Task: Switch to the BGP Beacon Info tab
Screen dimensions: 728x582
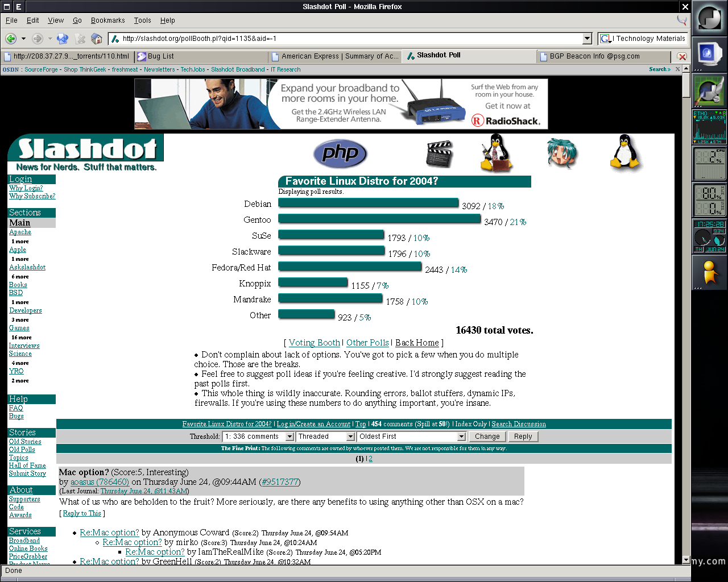Action: pos(604,56)
